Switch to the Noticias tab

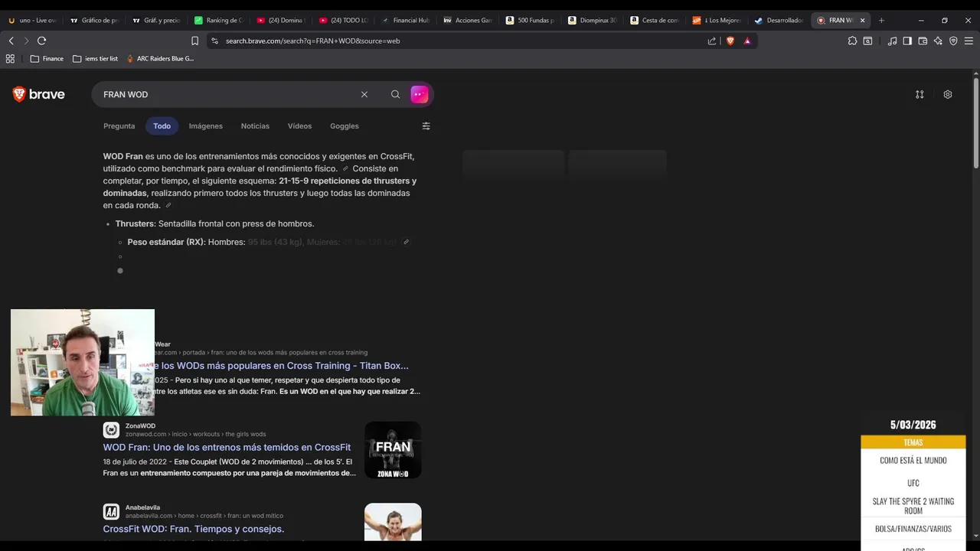pyautogui.click(x=255, y=126)
